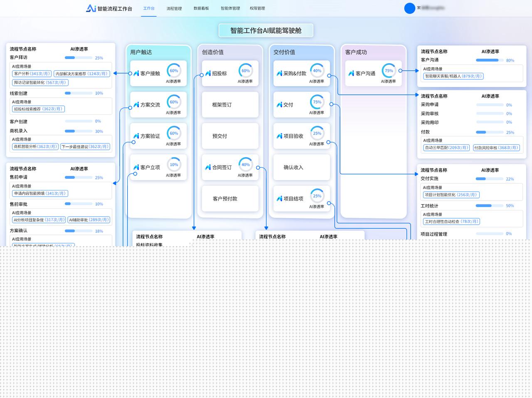
Task: Click AI icon on 方案验证 node
Action: click(x=136, y=136)
